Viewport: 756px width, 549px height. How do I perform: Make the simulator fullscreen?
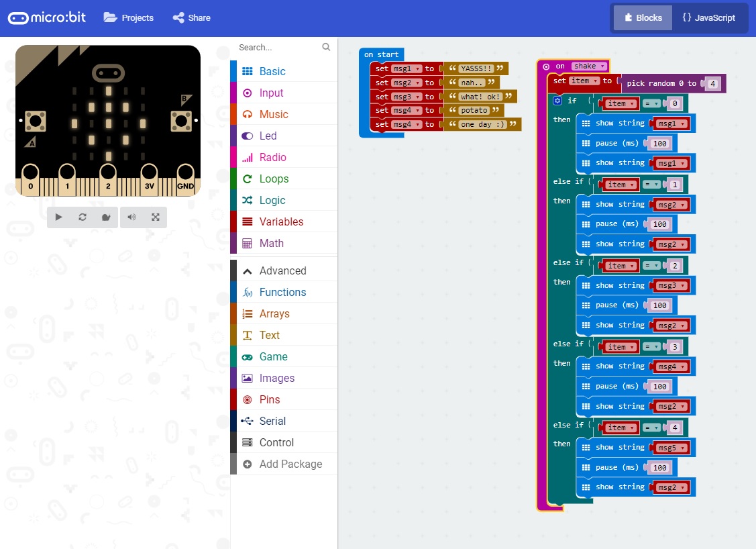point(156,217)
